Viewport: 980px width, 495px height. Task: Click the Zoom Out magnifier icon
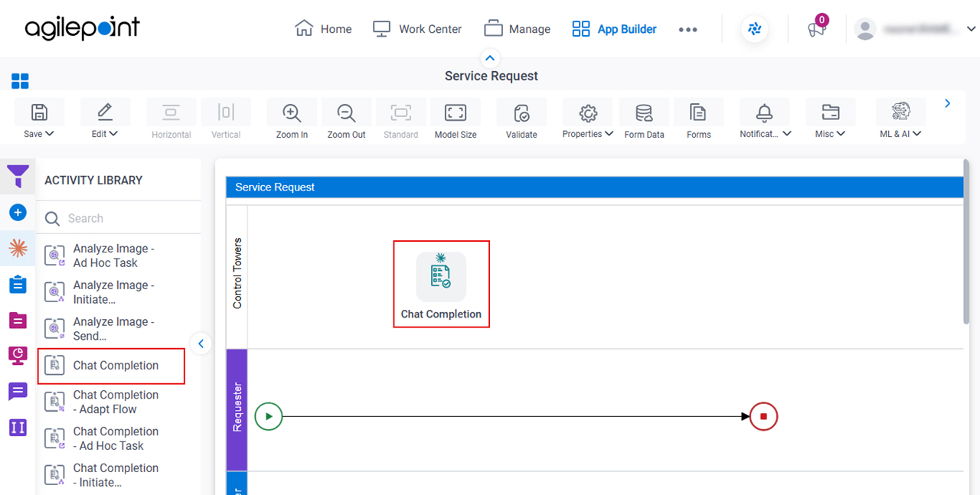346,113
